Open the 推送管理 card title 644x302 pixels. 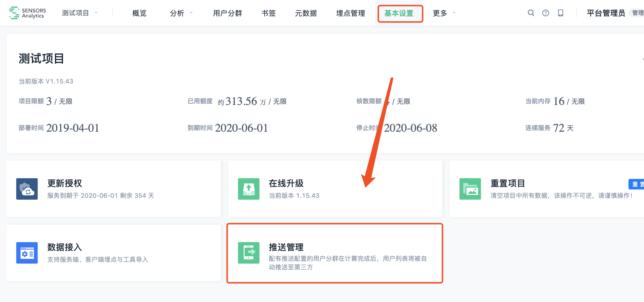tap(286, 247)
